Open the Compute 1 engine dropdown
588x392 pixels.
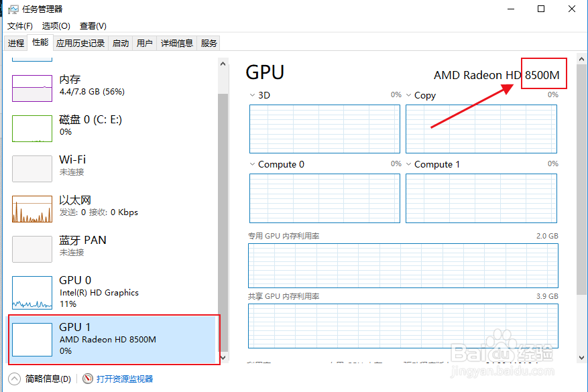pos(409,164)
